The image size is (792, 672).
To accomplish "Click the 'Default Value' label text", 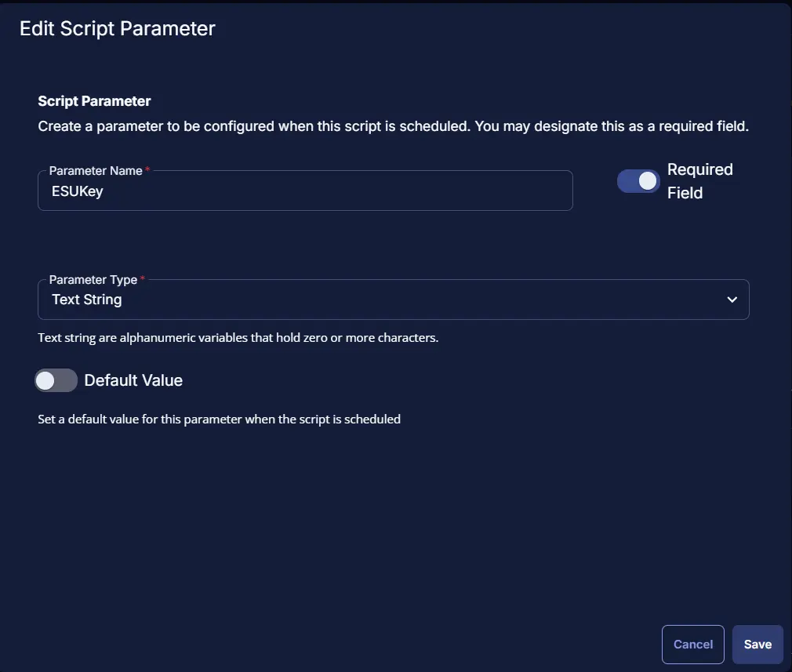I will pyautogui.click(x=133, y=380).
